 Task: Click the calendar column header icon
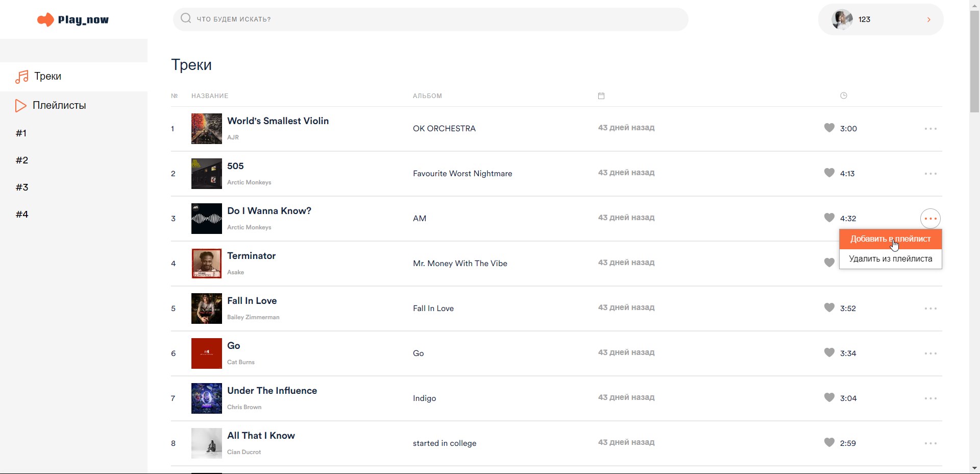click(x=601, y=96)
